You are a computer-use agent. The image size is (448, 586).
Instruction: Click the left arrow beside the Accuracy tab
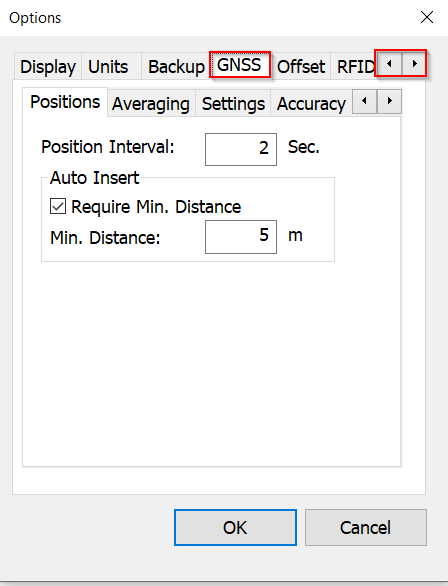[x=364, y=101]
